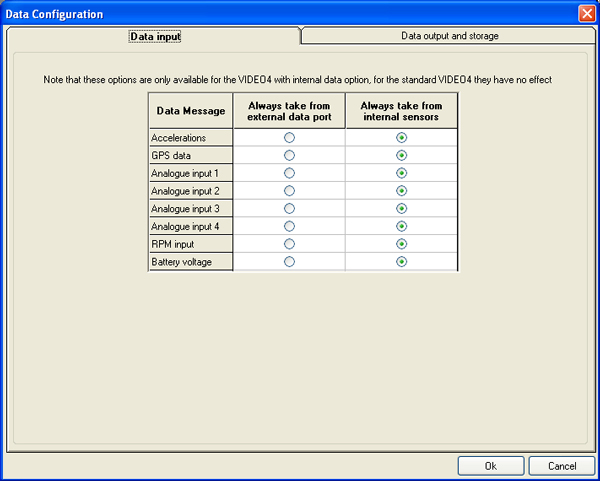
Task: Switch Analogue input 4 to internal sensors
Action: pyautogui.click(x=401, y=226)
